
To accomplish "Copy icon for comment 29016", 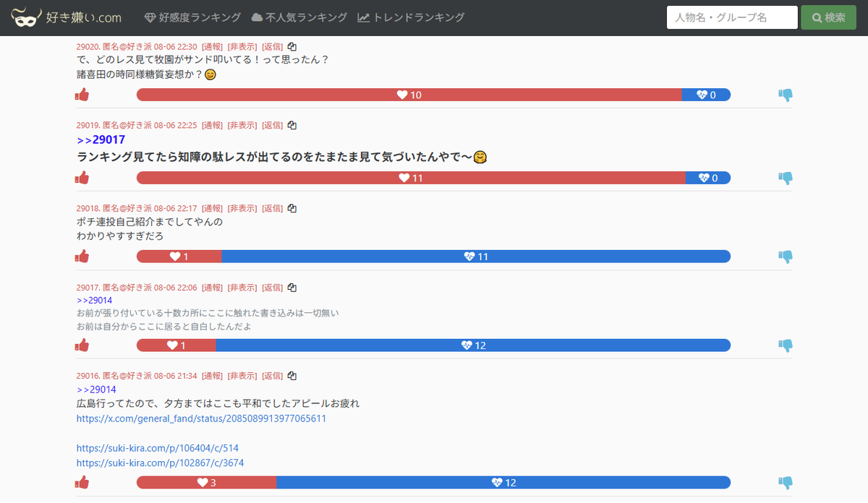I will click(x=292, y=376).
